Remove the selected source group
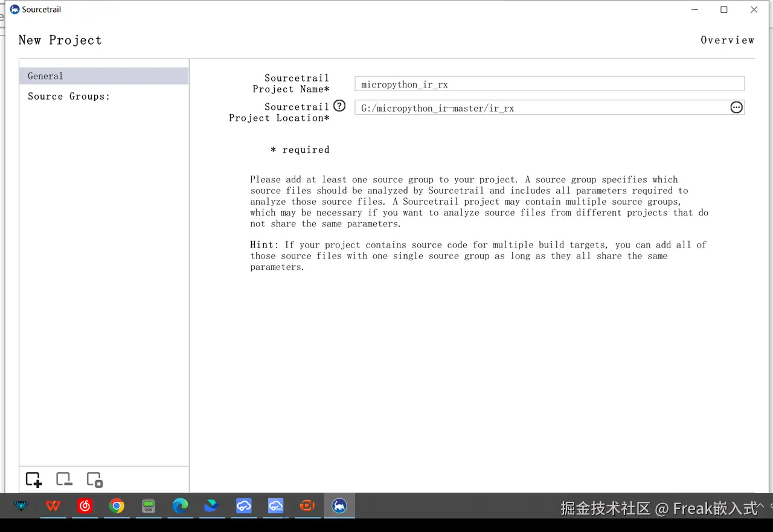 64,479
